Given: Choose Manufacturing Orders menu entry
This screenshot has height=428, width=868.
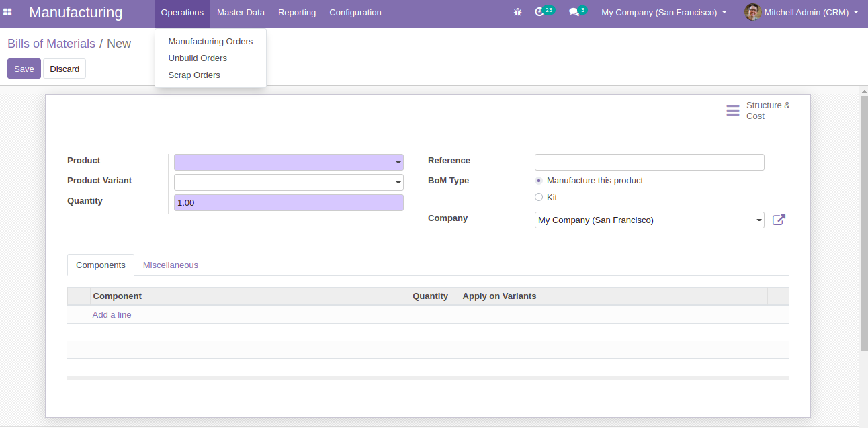Looking at the screenshot, I should click(x=210, y=42).
